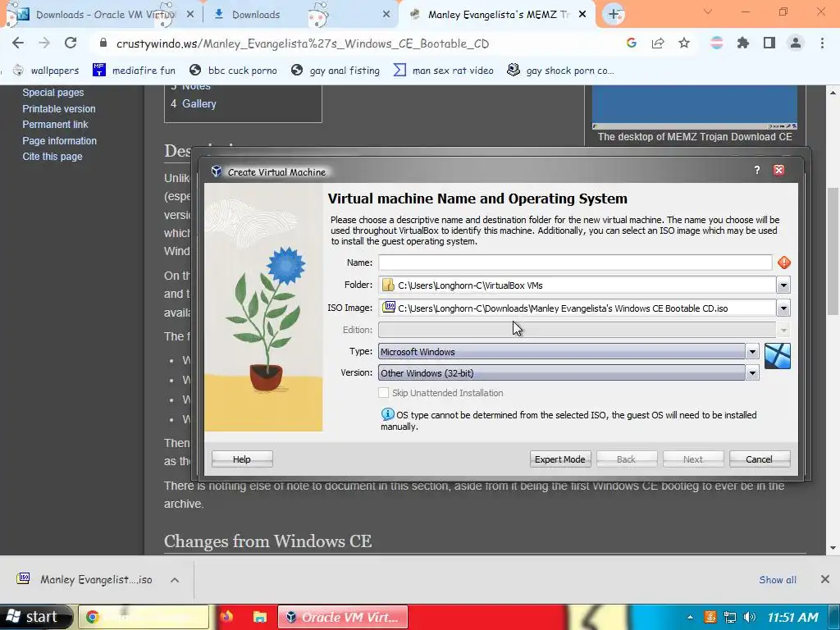Open the Type dropdown Microsoft Windows

[x=568, y=351]
